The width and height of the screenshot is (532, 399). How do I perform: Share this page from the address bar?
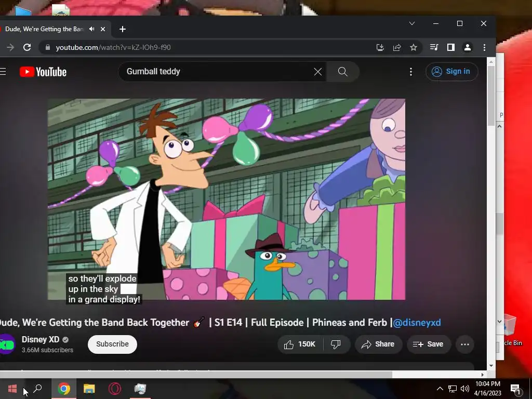(x=397, y=47)
